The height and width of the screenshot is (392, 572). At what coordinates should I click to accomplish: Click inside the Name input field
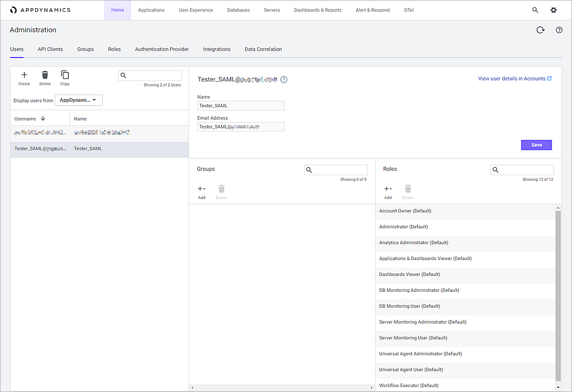click(241, 106)
